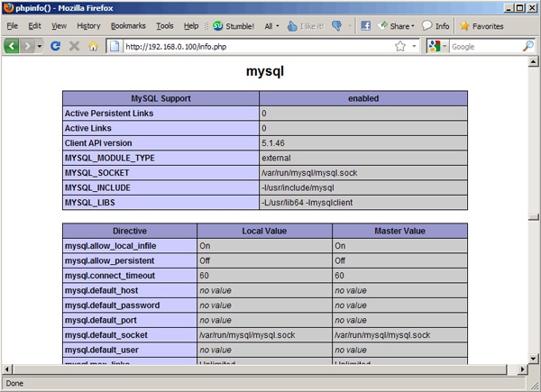Expand the All topics dropdown
The height and width of the screenshot is (392, 541).
(x=272, y=26)
